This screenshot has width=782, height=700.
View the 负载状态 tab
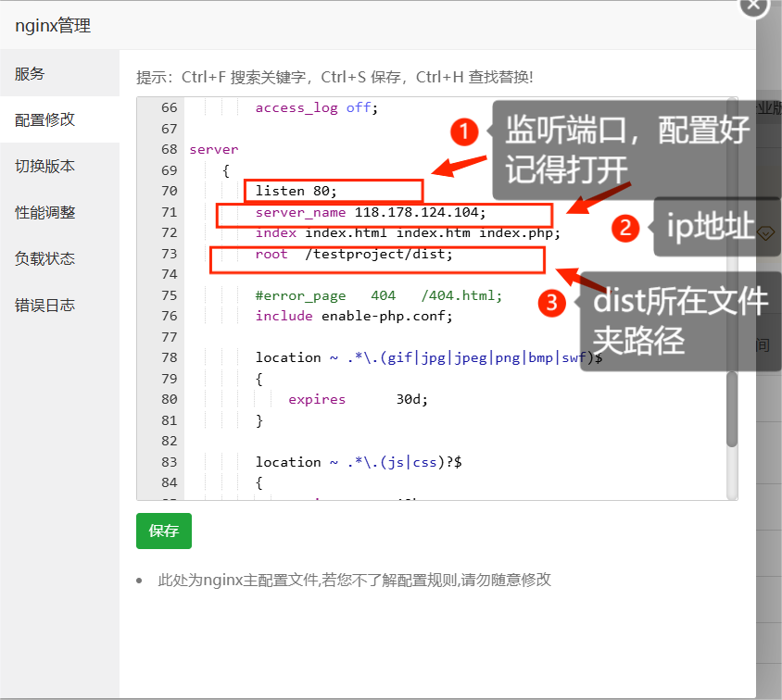(x=59, y=258)
